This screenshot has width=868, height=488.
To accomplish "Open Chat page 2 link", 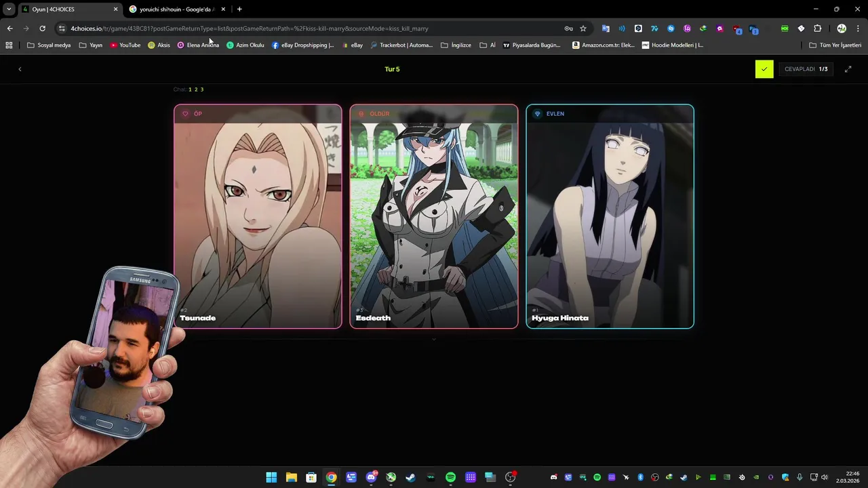I will [196, 89].
